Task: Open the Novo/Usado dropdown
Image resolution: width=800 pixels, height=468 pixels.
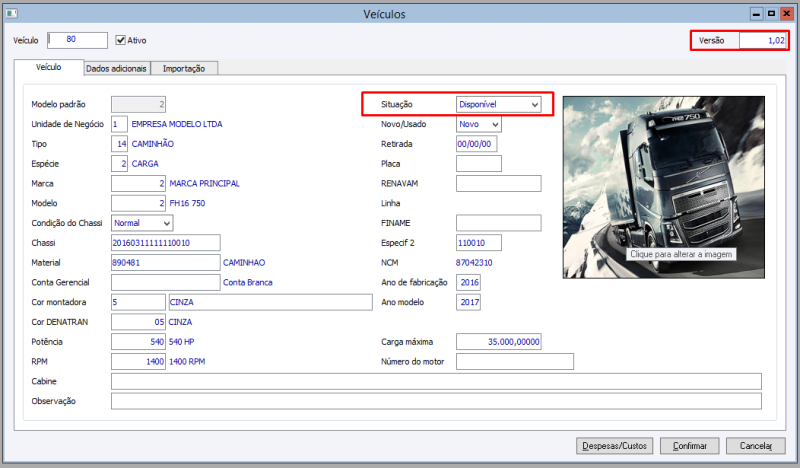Action: (479, 124)
